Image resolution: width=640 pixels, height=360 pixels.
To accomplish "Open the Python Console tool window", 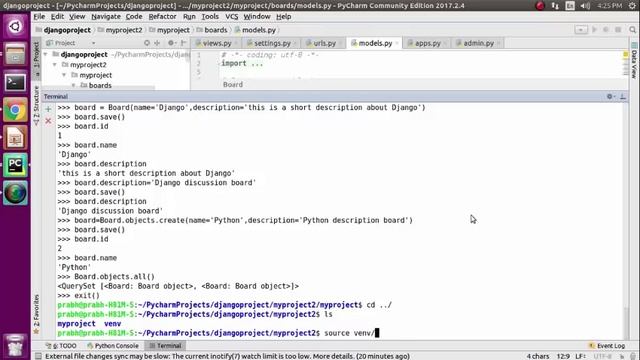I will pos(113,346).
